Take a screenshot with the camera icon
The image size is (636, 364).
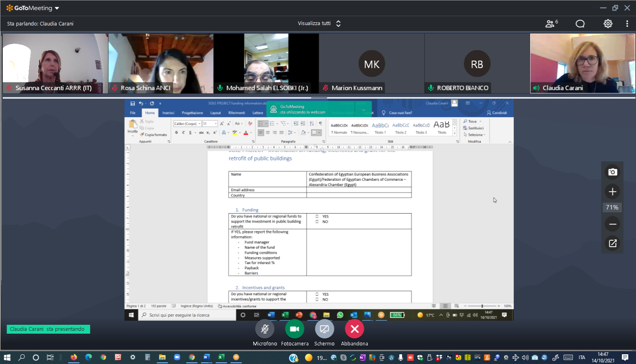[613, 172]
